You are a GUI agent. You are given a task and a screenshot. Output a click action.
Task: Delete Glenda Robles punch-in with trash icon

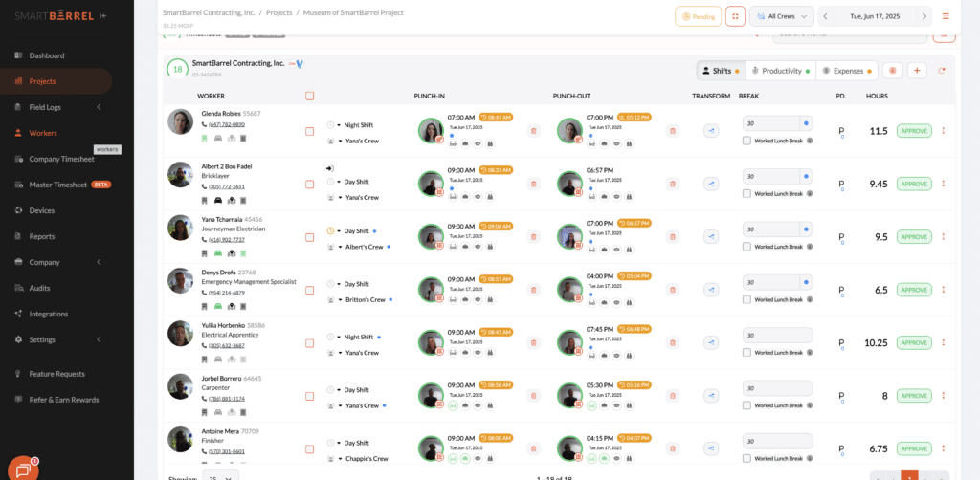click(x=533, y=131)
